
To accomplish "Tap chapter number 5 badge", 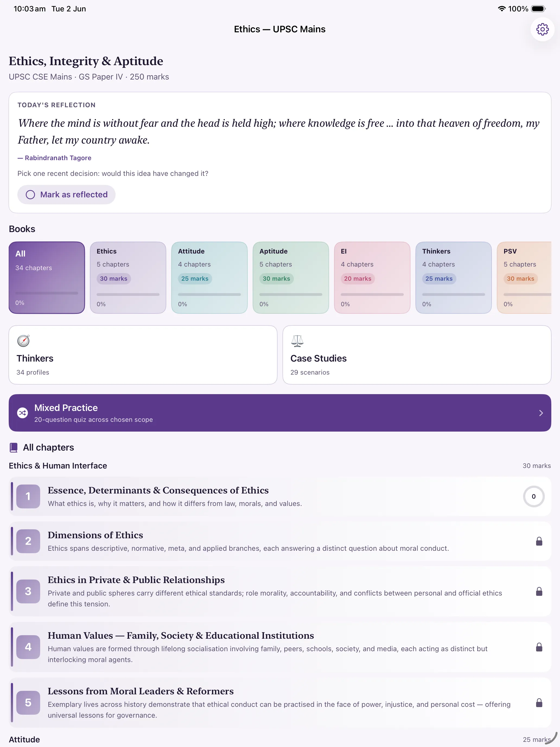I will (28, 703).
